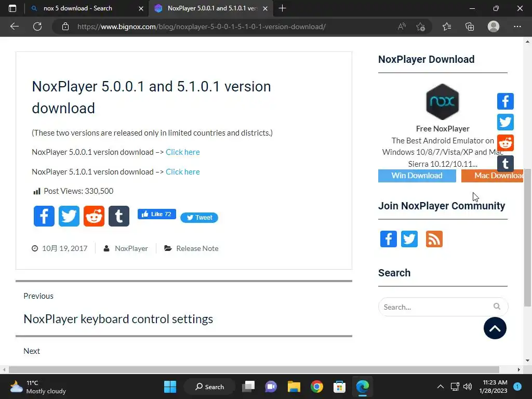Open NoxPlayer Community RSS feed icon
532x399 pixels.
click(434, 239)
